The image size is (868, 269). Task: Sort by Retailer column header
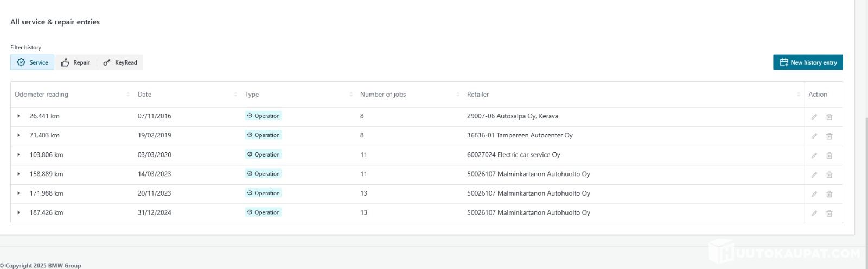(x=478, y=95)
